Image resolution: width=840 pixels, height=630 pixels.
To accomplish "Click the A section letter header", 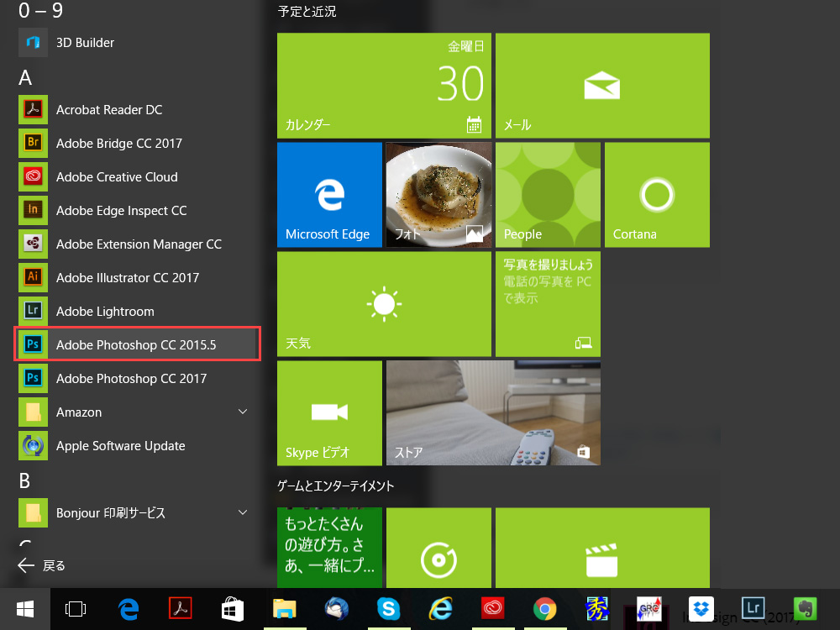I will (x=25, y=78).
